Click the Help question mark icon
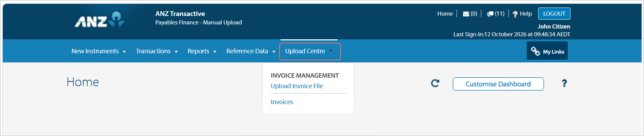 515,14
